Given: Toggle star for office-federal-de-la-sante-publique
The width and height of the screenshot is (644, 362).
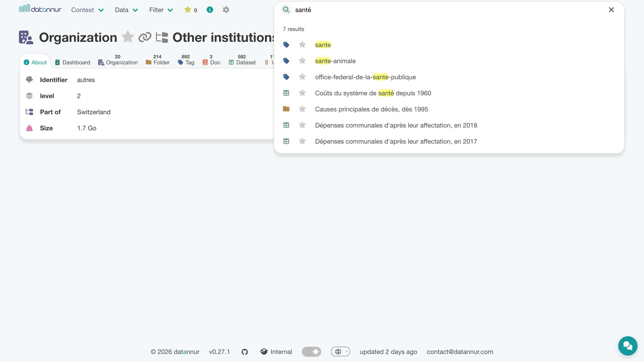Looking at the screenshot, I should 302,77.
